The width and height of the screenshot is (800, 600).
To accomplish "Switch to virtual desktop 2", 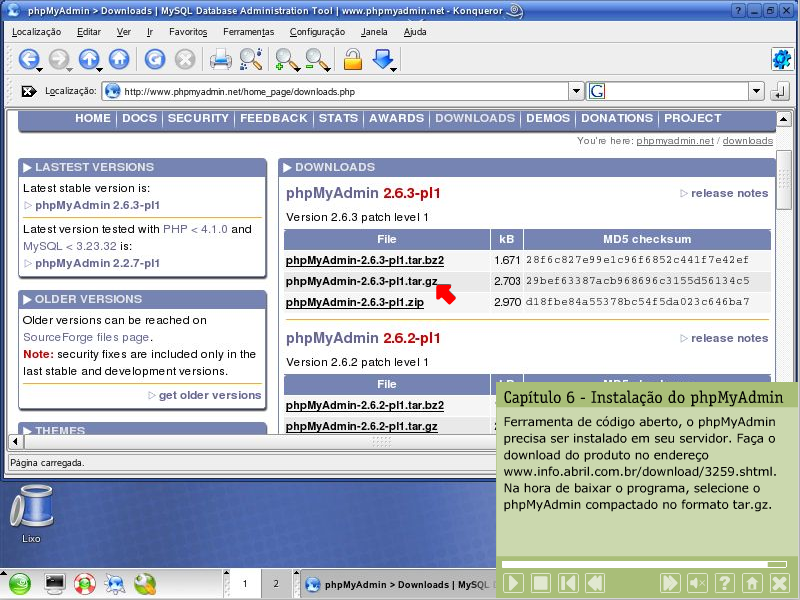I will [276, 583].
